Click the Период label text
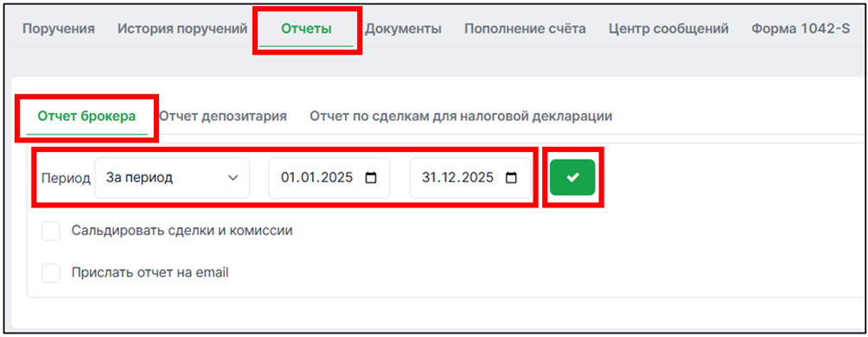The width and height of the screenshot is (868, 337). coord(66,179)
